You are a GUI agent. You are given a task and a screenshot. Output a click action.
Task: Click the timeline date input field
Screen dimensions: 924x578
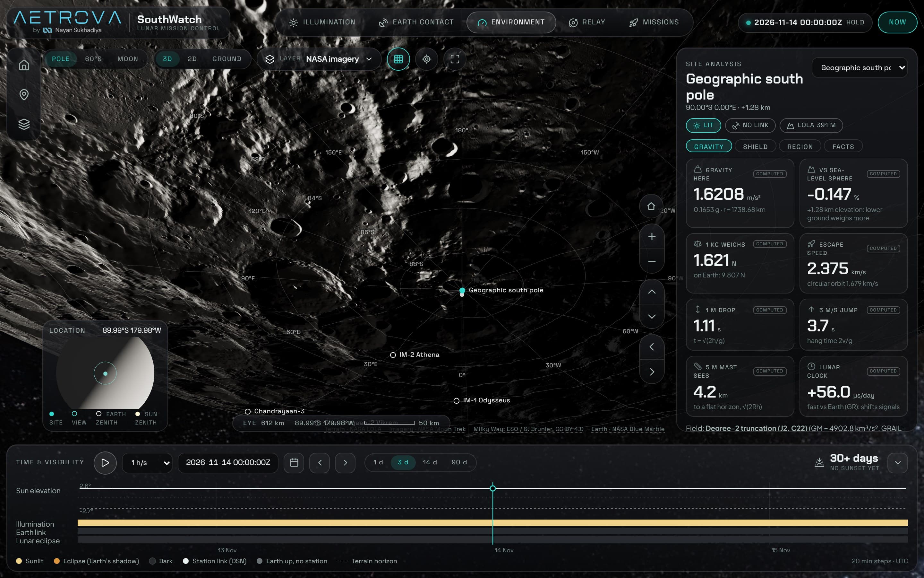point(228,462)
